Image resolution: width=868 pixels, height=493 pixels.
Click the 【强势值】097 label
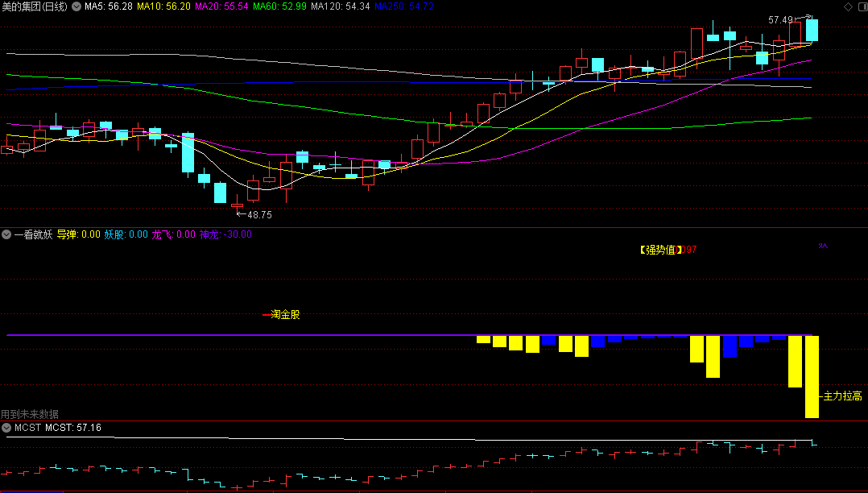(667, 250)
